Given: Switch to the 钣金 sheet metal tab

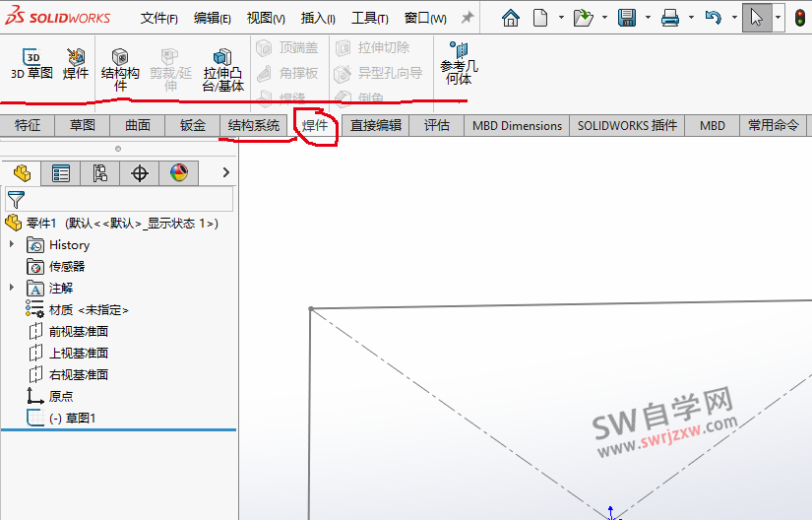Looking at the screenshot, I should 193,125.
